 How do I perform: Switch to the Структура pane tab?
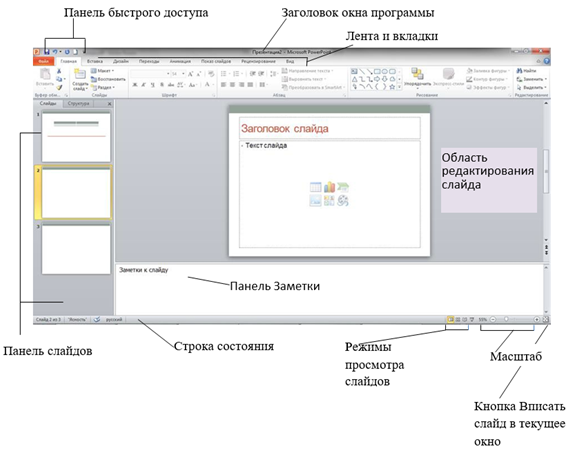[78, 103]
